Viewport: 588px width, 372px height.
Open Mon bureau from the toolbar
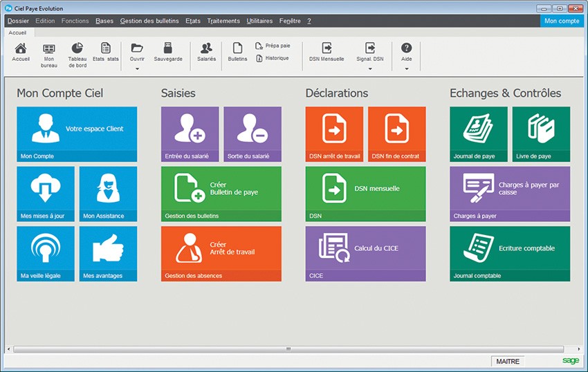[x=49, y=49]
